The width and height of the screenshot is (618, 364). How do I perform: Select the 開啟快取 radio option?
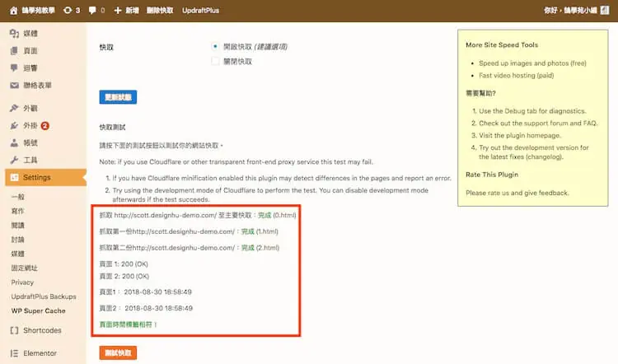[215, 46]
